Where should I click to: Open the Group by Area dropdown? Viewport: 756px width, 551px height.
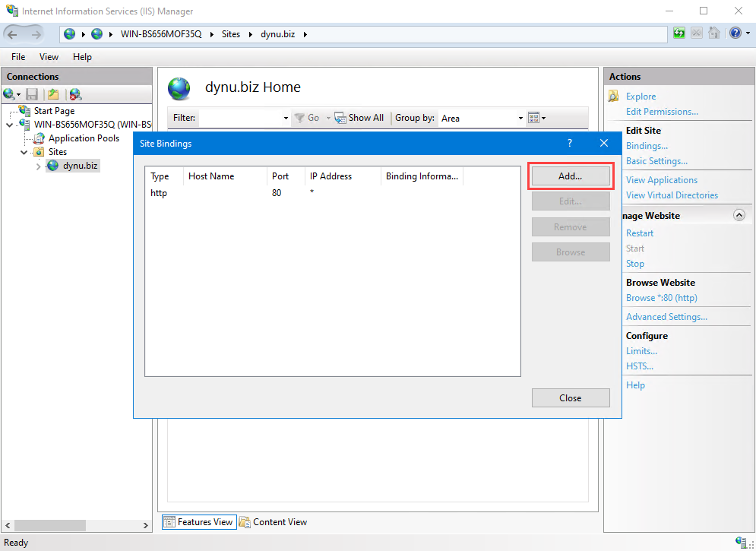pos(520,118)
